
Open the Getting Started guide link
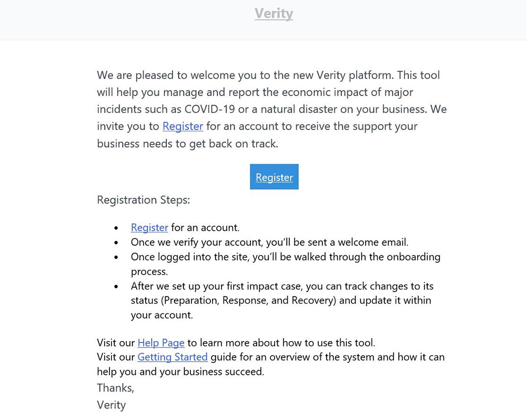(x=173, y=357)
